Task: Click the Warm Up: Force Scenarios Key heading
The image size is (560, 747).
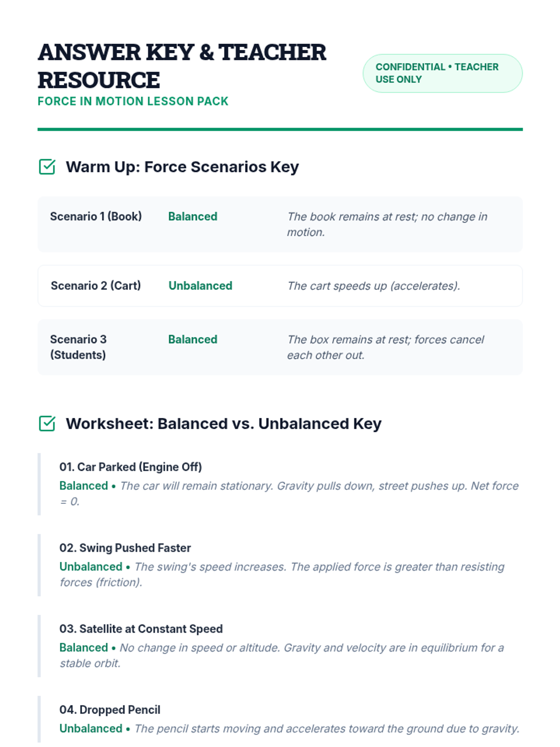Action: pyautogui.click(x=182, y=167)
